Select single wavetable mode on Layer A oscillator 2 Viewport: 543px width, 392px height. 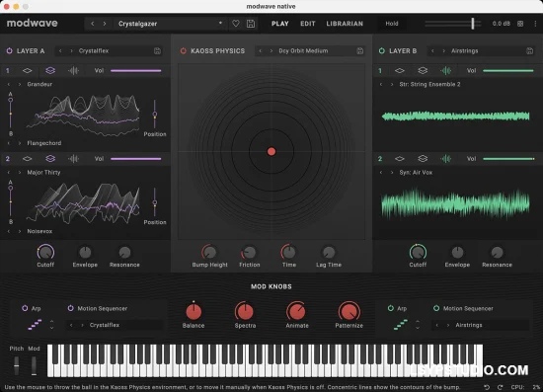tap(28, 159)
